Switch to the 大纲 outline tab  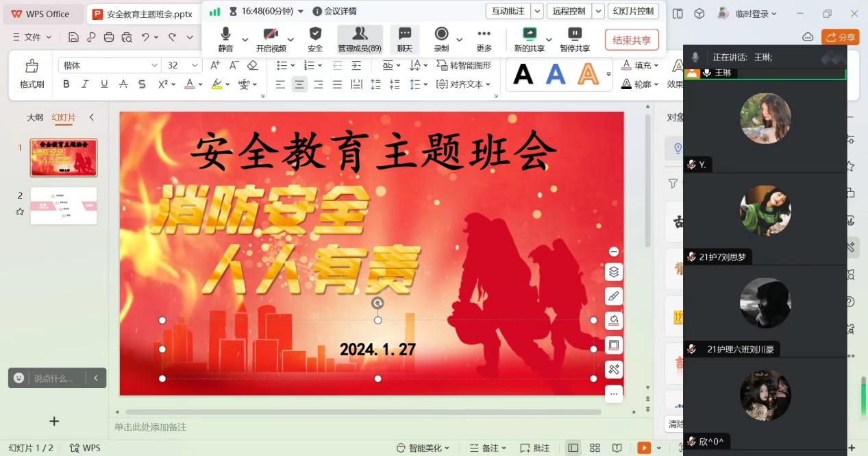click(x=35, y=117)
